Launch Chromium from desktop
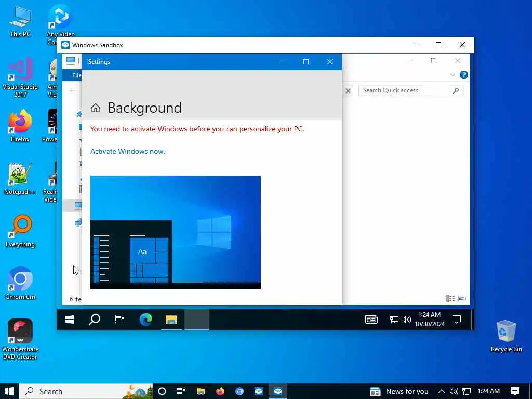 click(20, 283)
